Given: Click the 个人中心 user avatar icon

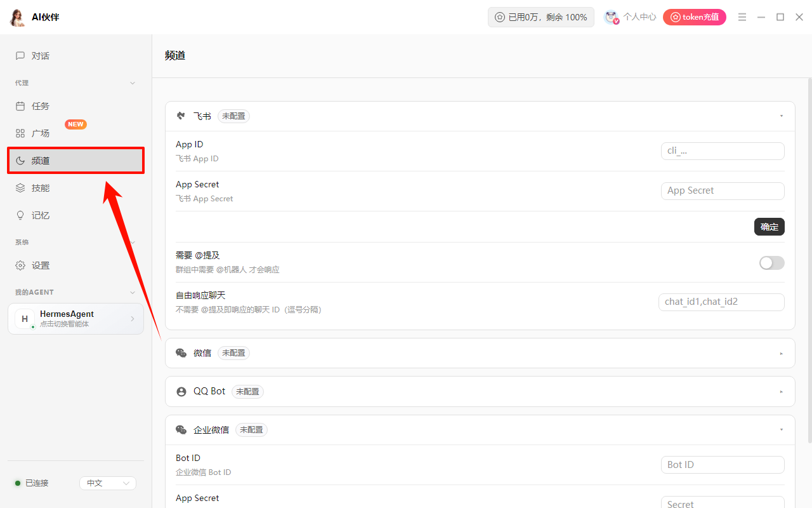Looking at the screenshot, I should click(611, 17).
